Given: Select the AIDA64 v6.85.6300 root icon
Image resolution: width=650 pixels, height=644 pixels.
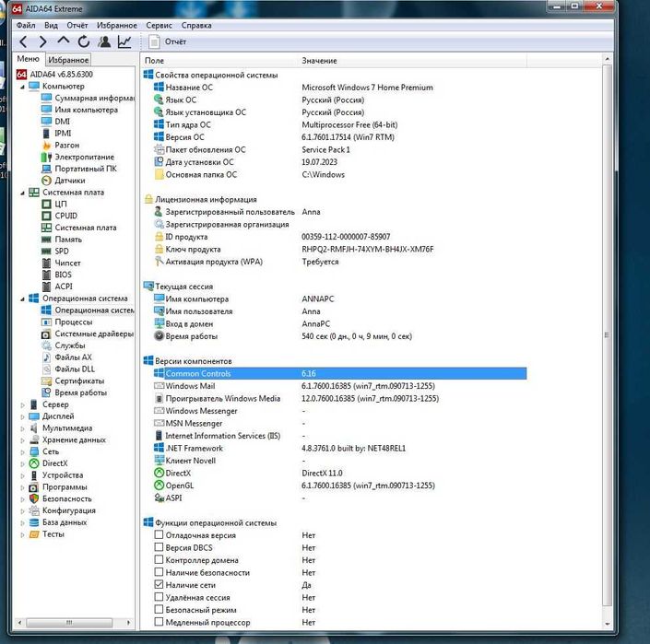Looking at the screenshot, I should [x=21, y=75].
